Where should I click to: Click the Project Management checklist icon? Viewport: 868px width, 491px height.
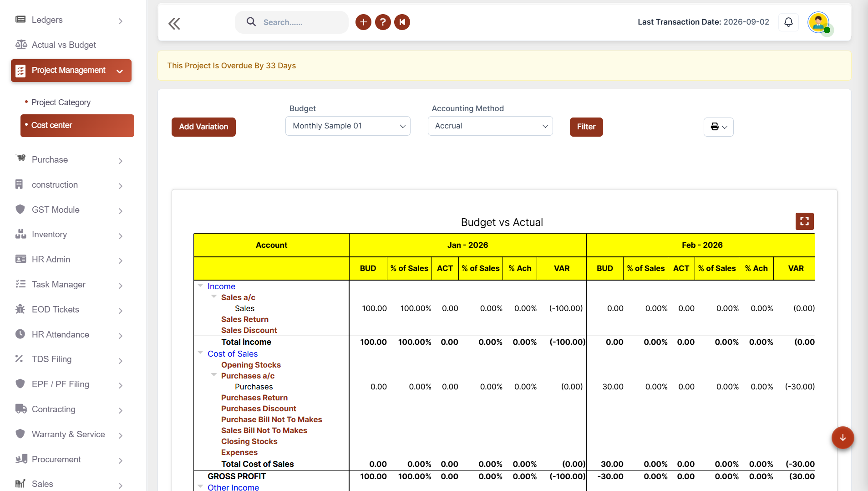point(20,71)
